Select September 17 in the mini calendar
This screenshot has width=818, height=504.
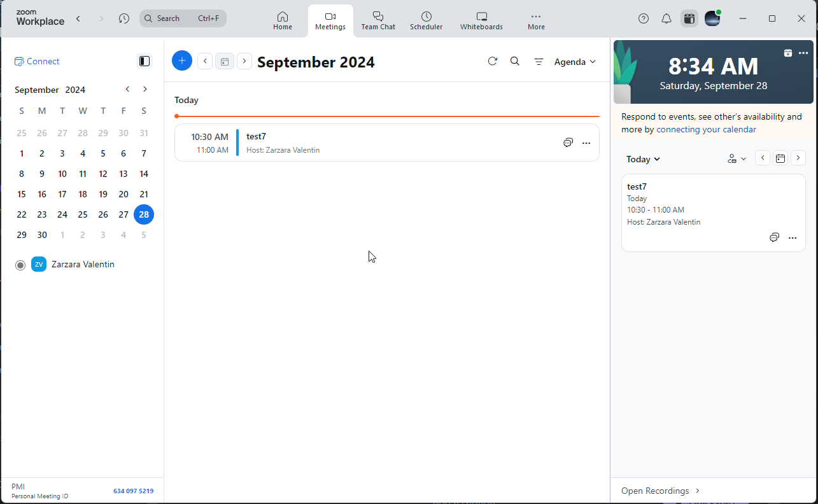[62, 194]
